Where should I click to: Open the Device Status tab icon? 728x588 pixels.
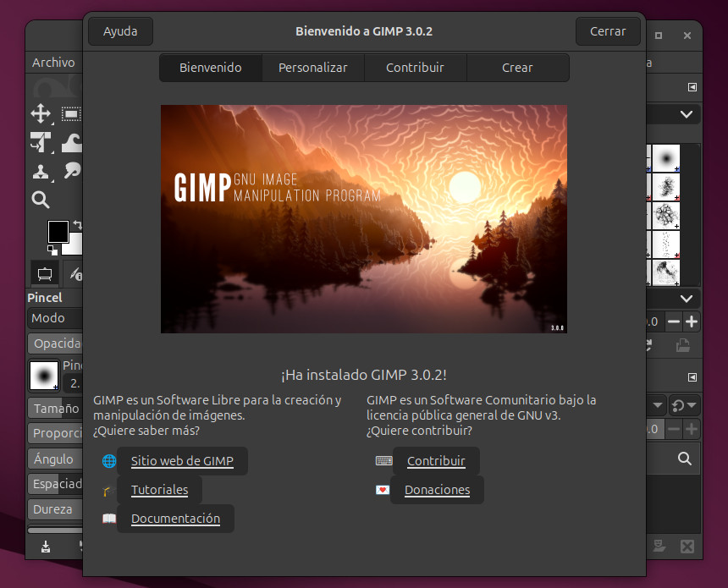[x=74, y=274]
